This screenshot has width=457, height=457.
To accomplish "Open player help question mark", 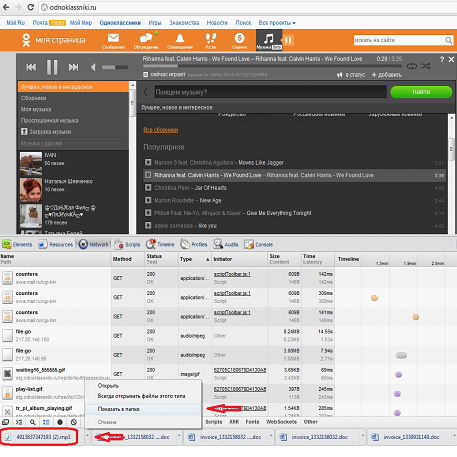I will [x=442, y=59].
